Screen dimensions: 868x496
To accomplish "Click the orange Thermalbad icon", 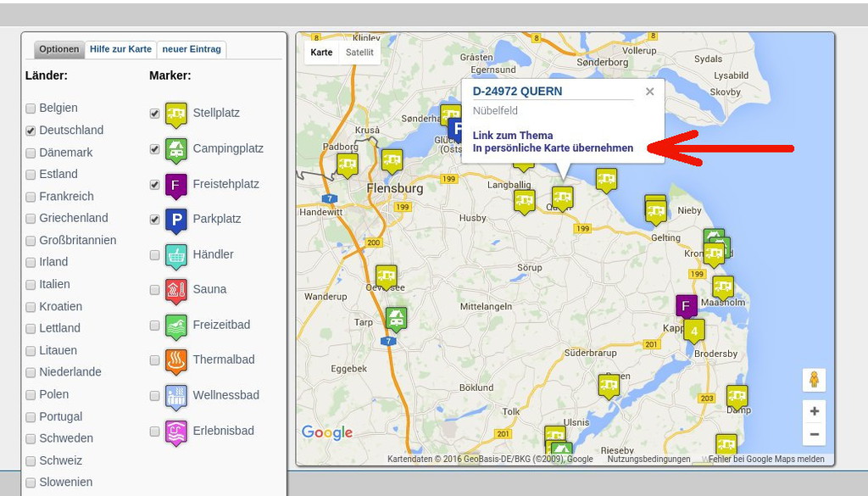I will pos(176,362).
